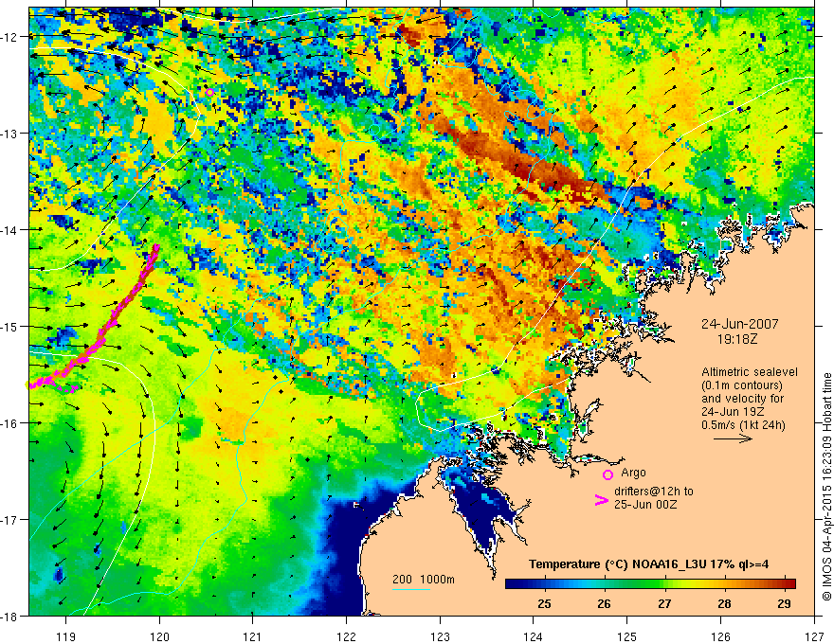
Task: Click the longitude label 119
Action: pyautogui.click(x=66, y=636)
